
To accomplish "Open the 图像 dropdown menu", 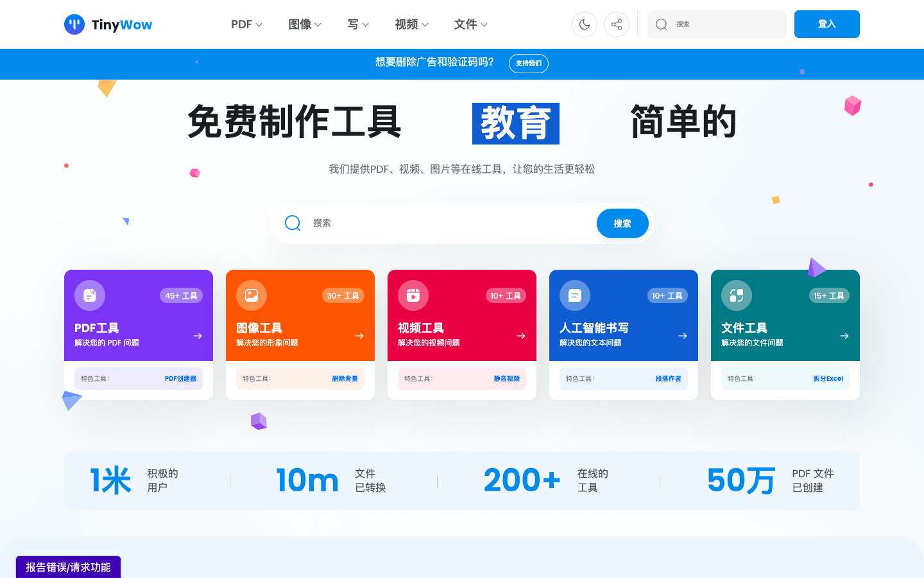I will 305,24.
